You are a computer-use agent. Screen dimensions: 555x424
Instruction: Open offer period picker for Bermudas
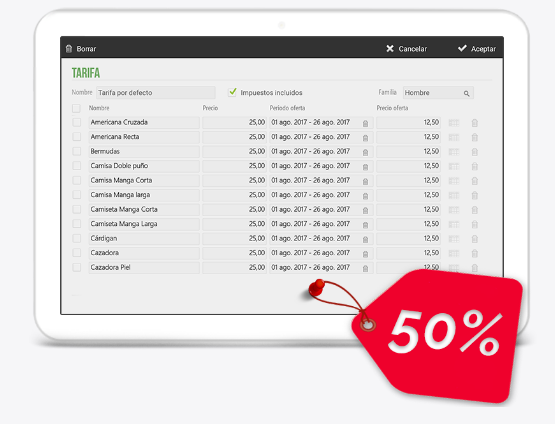[321, 151]
